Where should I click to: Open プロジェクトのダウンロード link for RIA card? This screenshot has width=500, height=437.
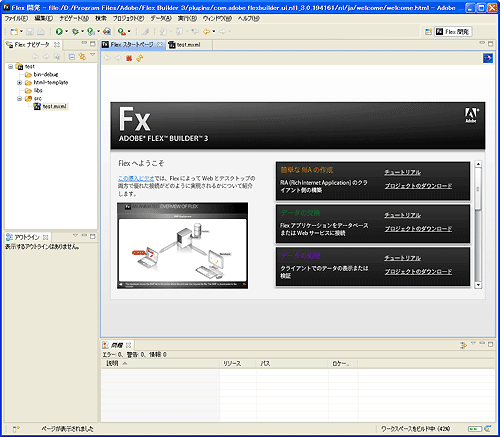coord(418,186)
